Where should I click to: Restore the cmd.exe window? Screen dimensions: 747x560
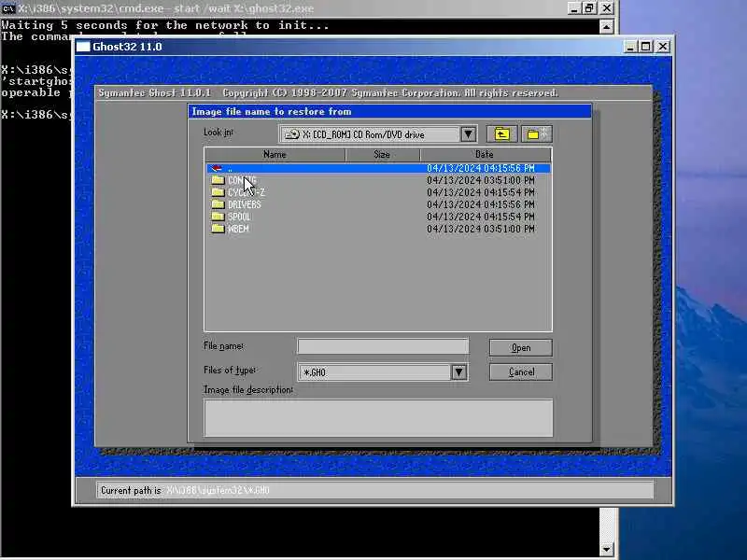[x=590, y=8]
